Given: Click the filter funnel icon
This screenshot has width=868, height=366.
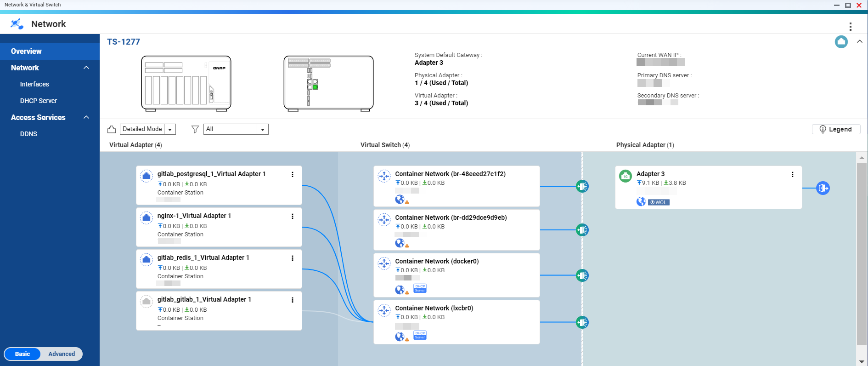Looking at the screenshot, I should point(195,129).
